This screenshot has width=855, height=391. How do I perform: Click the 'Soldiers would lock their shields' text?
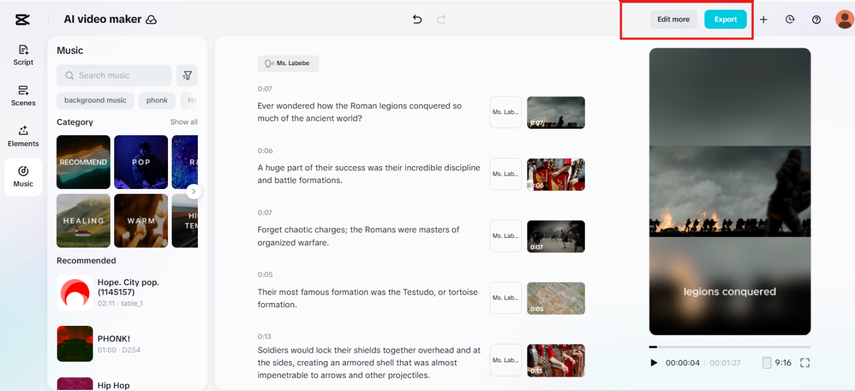[369, 362]
